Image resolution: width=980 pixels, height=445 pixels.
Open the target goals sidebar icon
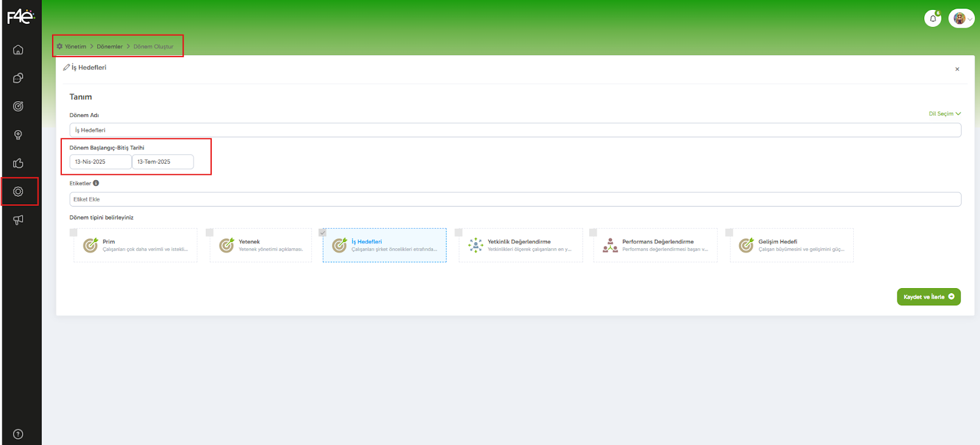pos(18,107)
